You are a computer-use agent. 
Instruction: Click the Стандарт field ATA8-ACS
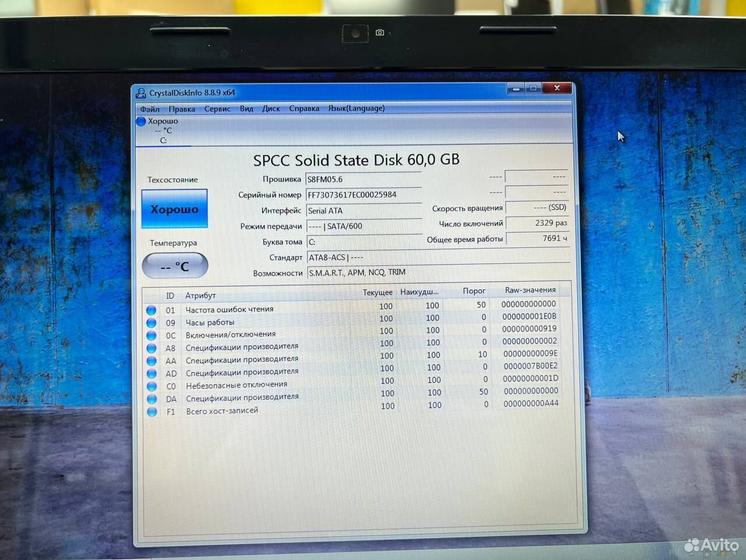[438, 257]
